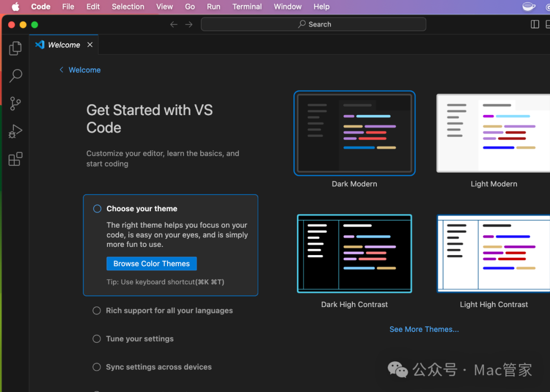Image resolution: width=550 pixels, height=392 pixels.
Task: Click the 'Get Started with VS Code' heading
Action: pos(149,119)
